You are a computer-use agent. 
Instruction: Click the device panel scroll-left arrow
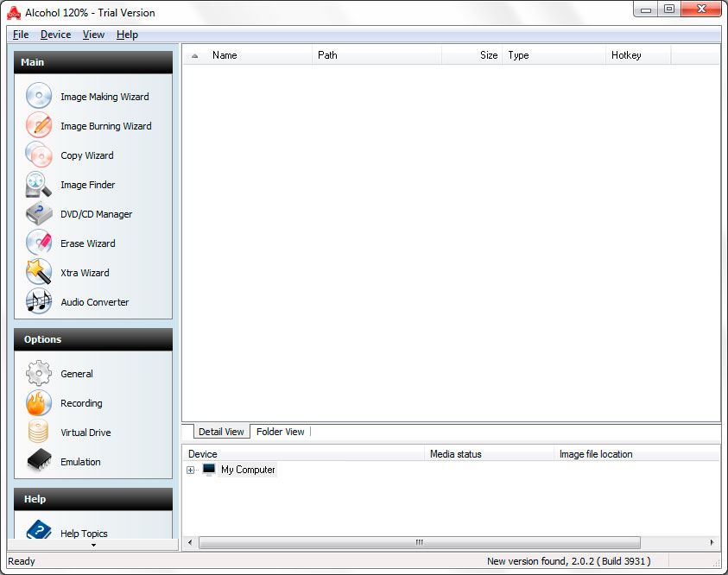(189, 542)
